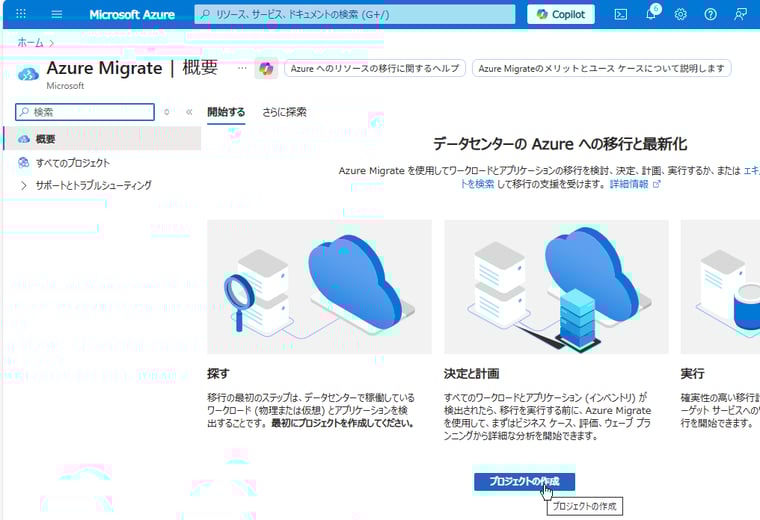
Task: Open the help question mark icon
Action: click(x=710, y=15)
